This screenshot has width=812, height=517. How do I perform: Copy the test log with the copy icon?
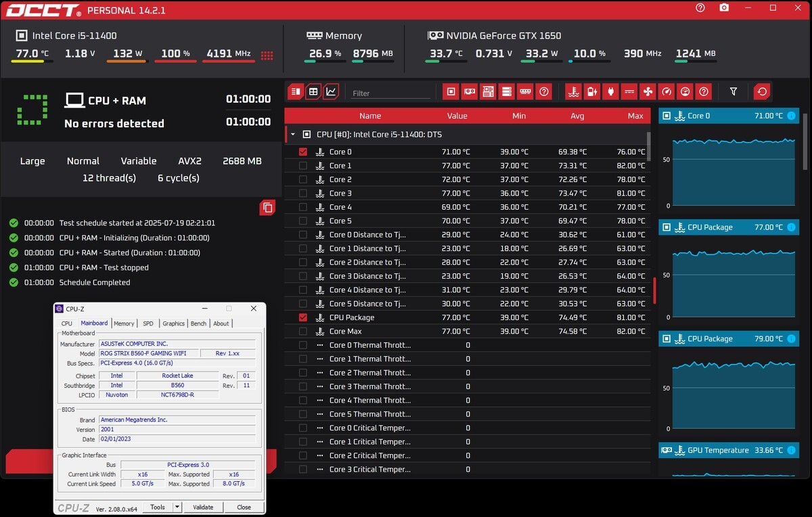click(267, 208)
